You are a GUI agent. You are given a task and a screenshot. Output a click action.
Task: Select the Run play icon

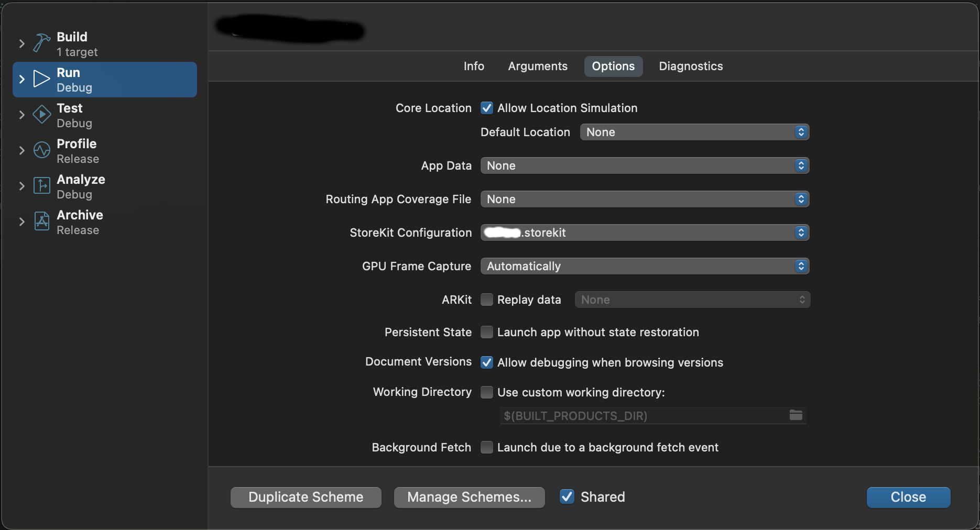pos(41,79)
